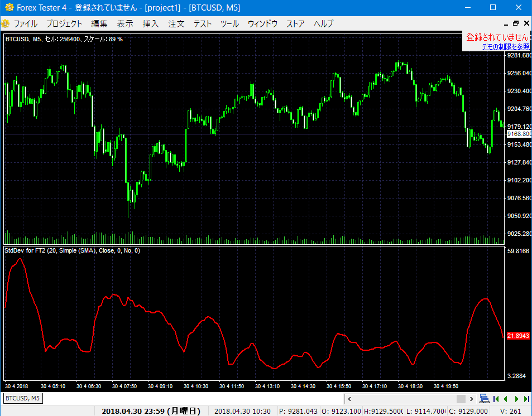Click the H:9129.500 status field
The image size is (532, 416).
[384, 411]
